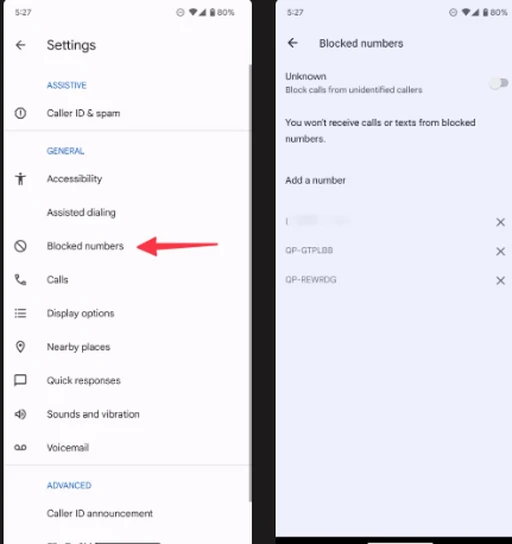Tap the Display options list icon
This screenshot has height=544, width=512.
pos(20,313)
